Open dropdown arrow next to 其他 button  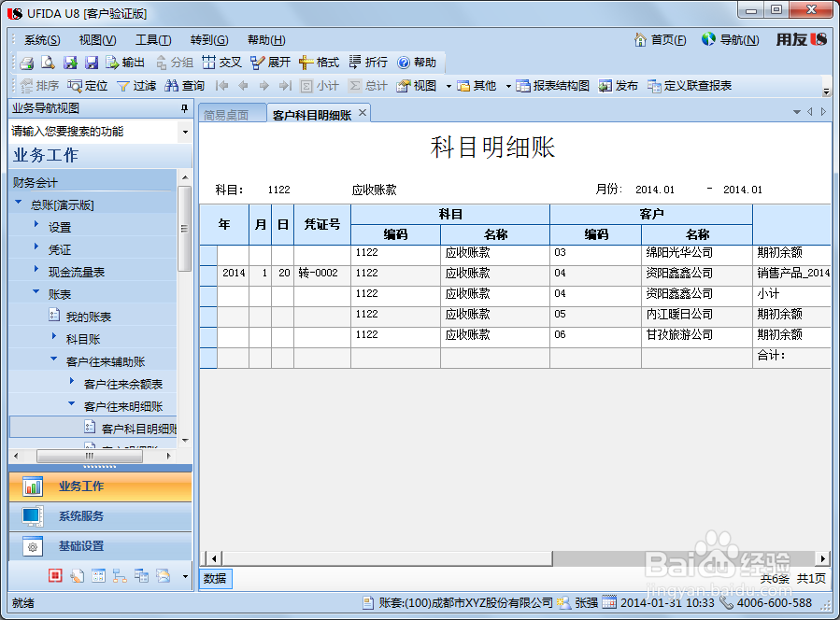pyautogui.click(x=508, y=86)
